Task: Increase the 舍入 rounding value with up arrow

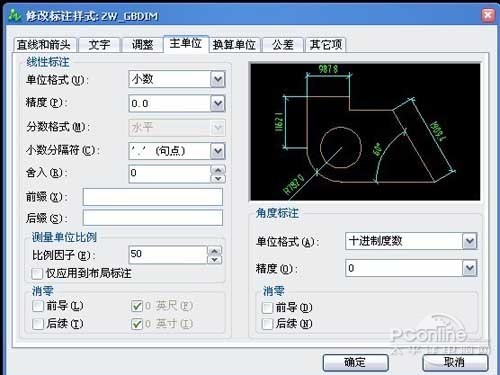Action: tap(218, 170)
